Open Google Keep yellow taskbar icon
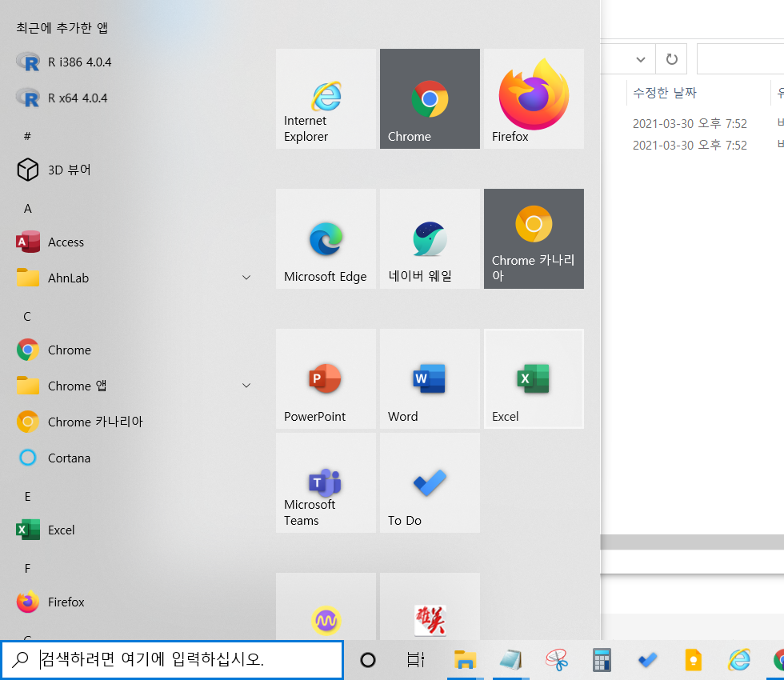 (693, 660)
